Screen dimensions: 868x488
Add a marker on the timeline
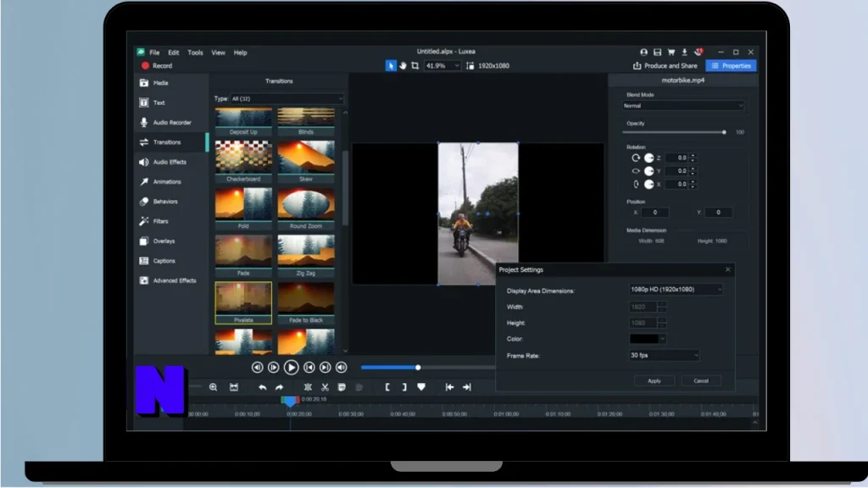(421, 387)
